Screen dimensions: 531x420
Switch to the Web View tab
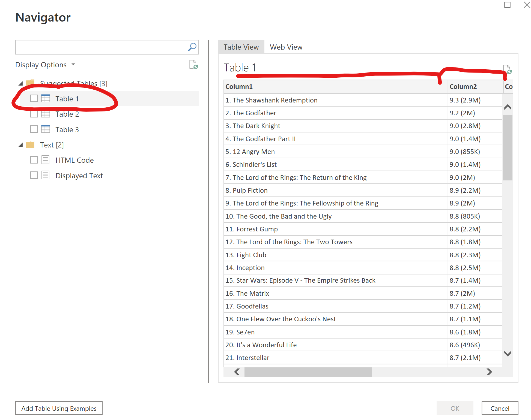[286, 47]
